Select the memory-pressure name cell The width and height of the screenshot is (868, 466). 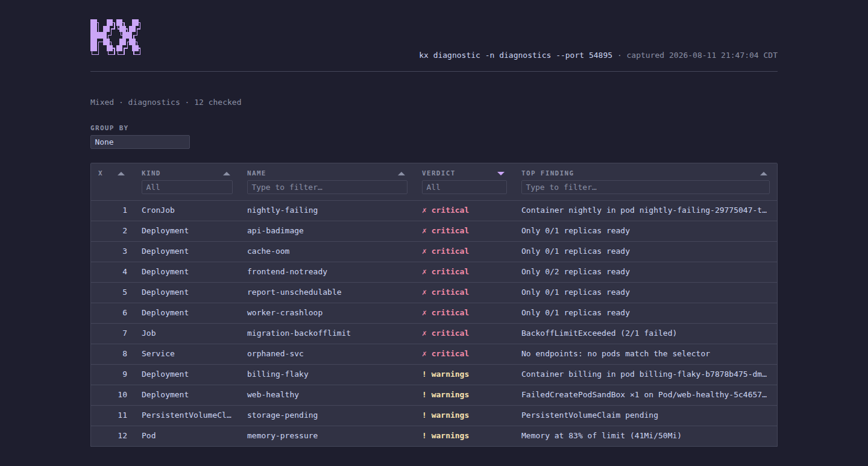282,436
